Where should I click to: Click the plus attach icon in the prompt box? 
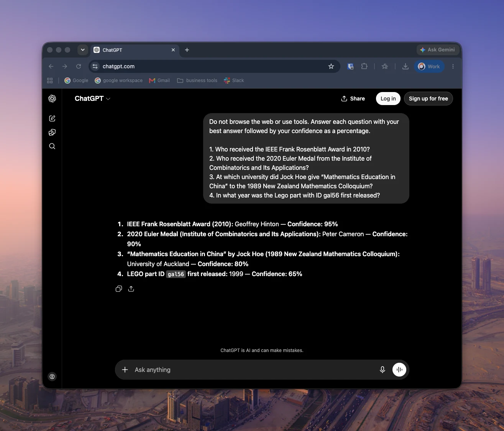[125, 370]
